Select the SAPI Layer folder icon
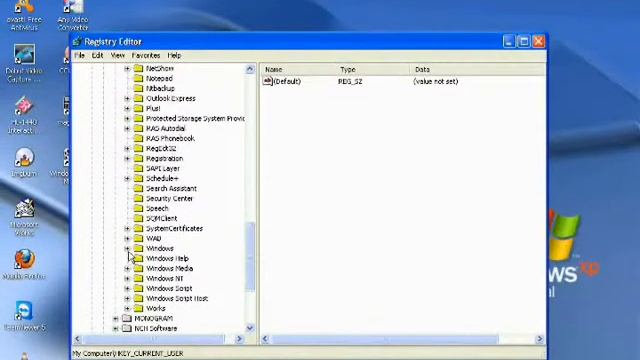The width and height of the screenshot is (640, 360). [x=139, y=169]
